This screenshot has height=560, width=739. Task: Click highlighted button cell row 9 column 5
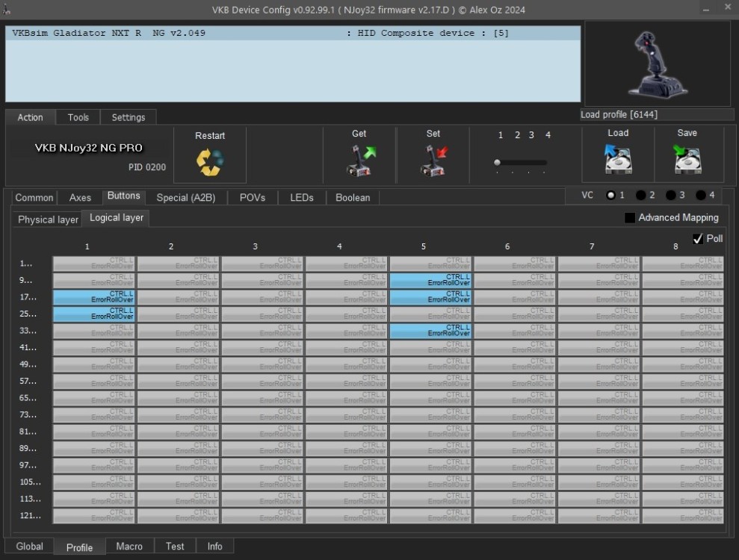[430, 280]
